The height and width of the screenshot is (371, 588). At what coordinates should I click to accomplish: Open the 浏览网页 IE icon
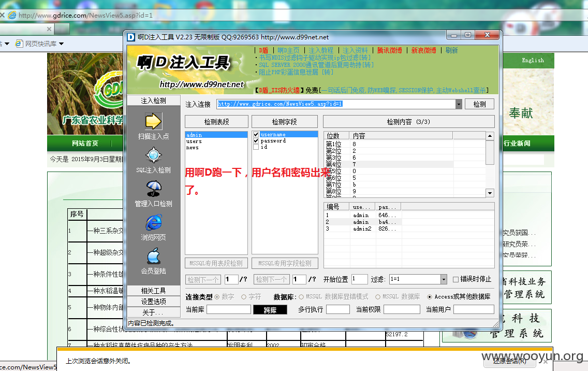click(x=153, y=222)
